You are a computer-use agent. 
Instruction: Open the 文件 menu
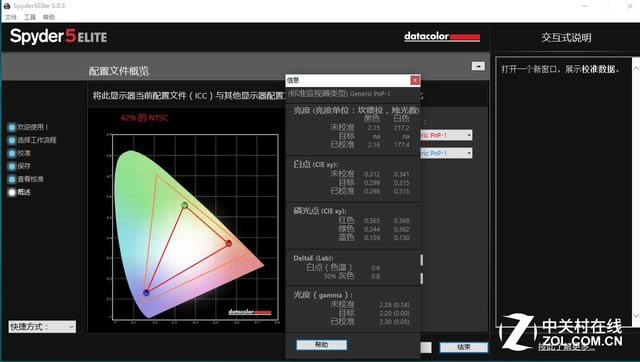(x=11, y=17)
